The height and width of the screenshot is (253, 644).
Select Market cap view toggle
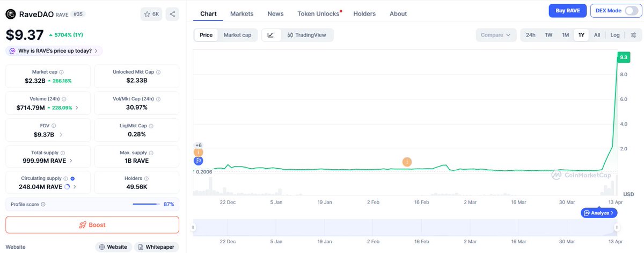[x=237, y=35]
